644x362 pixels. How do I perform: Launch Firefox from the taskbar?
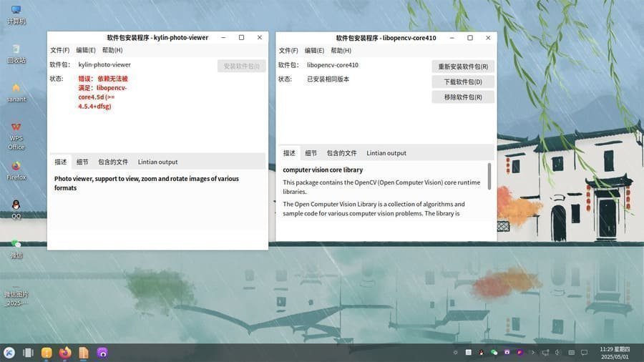(65, 353)
